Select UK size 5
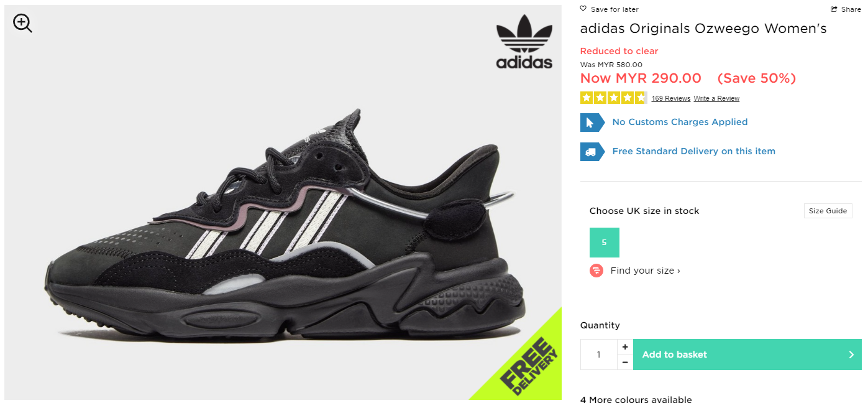868x408 pixels. coord(605,243)
